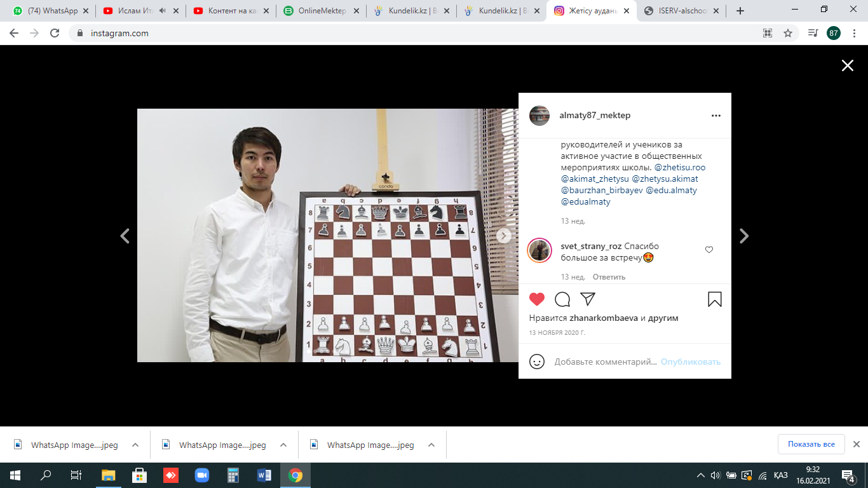This screenshot has width=868, height=488.
Task: Open the emoji picker in the comment box
Action: click(537, 362)
